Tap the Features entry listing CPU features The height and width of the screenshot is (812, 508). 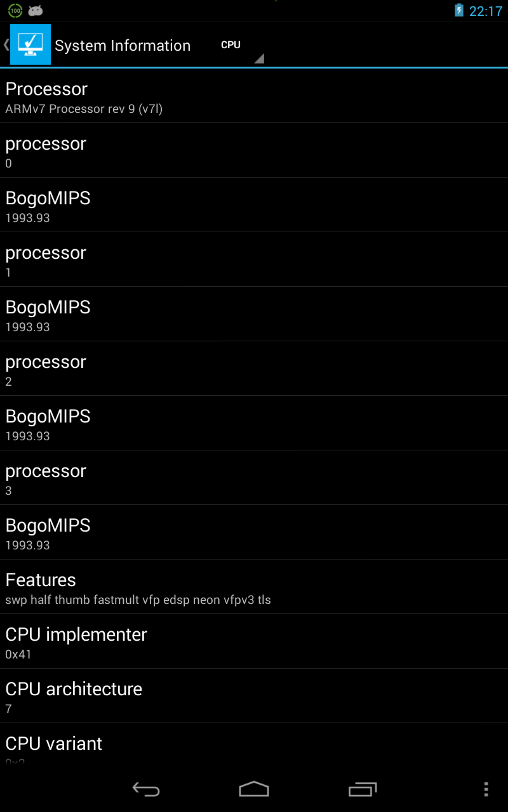pyautogui.click(x=254, y=587)
